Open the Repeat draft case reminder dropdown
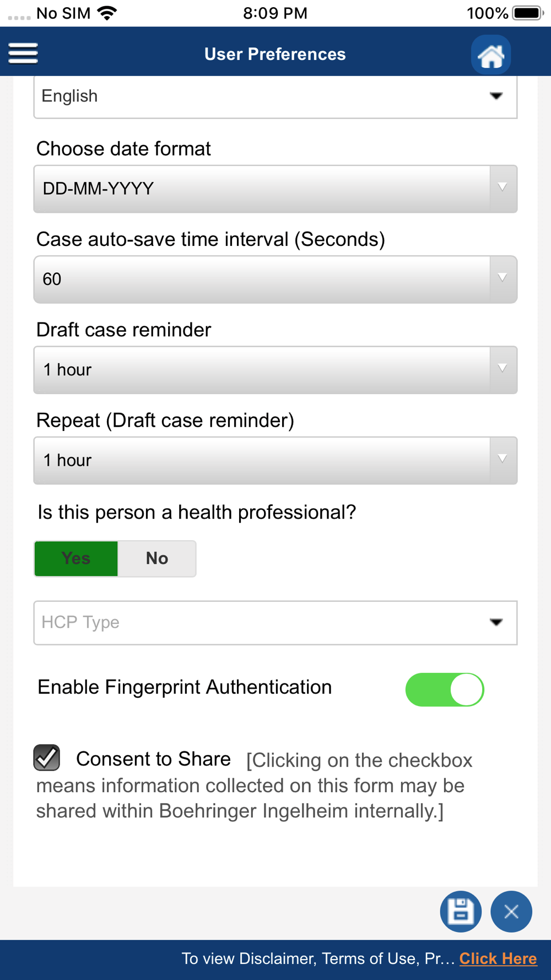The width and height of the screenshot is (551, 980). click(275, 460)
